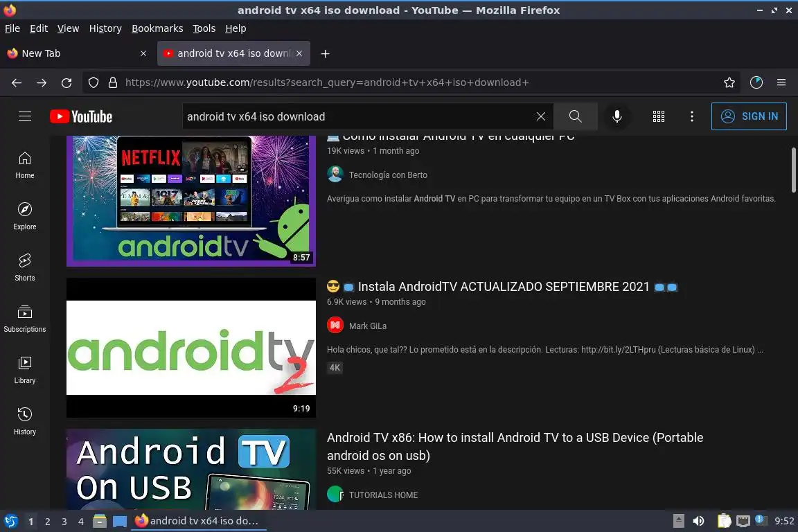The height and width of the screenshot is (532, 798).
Task: Open Tecnología con Berto channel name
Action: (389, 175)
